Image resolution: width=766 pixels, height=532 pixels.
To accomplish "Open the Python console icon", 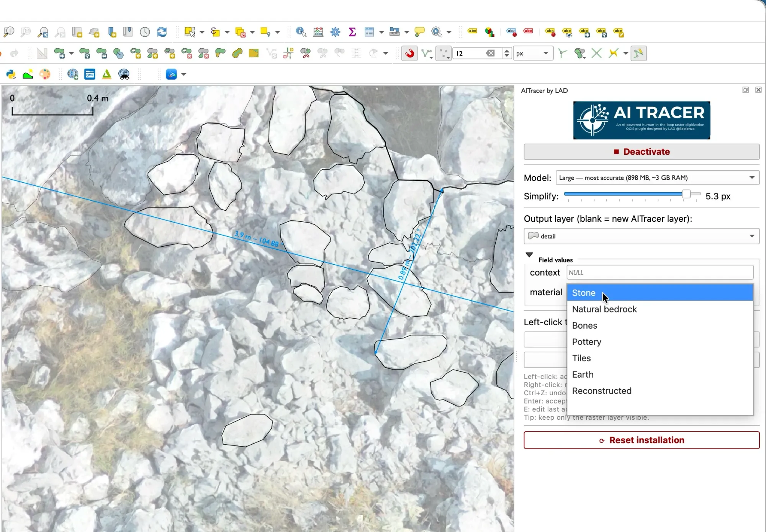I will [x=11, y=74].
